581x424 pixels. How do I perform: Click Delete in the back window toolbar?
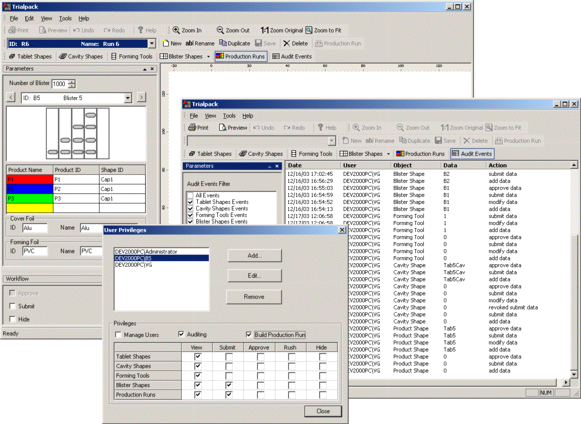point(296,43)
